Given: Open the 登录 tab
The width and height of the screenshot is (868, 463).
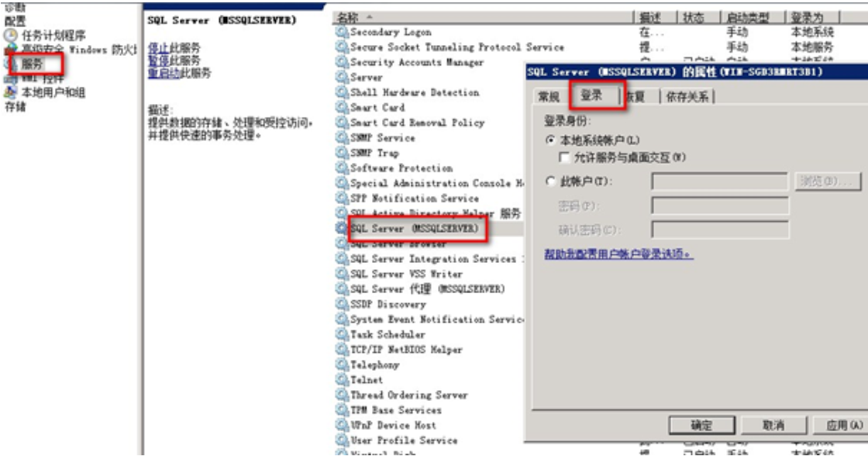Looking at the screenshot, I should point(592,96).
